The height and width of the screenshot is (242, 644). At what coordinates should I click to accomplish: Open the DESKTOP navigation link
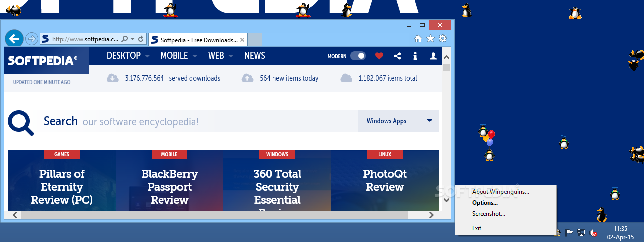click(124, 55)
